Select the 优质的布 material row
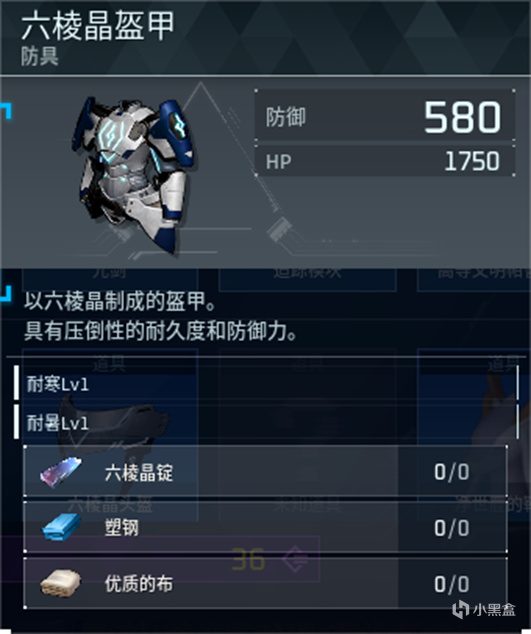 tap(265, 583)
